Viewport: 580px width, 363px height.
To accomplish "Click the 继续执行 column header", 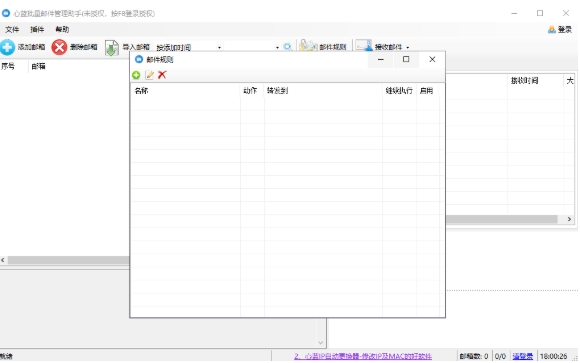I will tap(399, 91).
